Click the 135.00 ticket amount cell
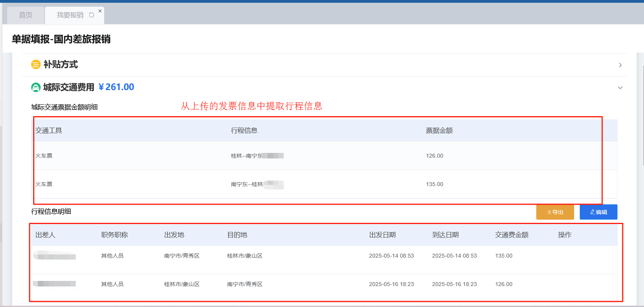 tap(434, 184)
